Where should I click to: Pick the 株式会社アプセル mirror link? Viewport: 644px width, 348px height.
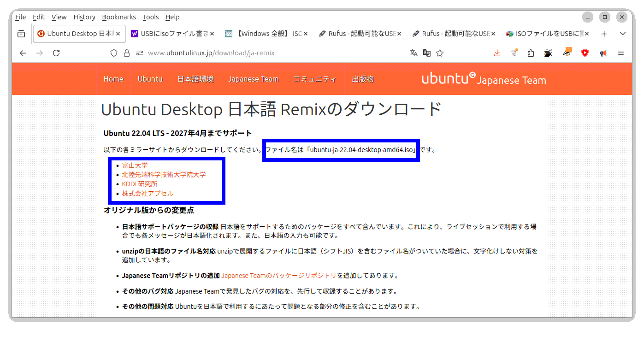point(148,194)
